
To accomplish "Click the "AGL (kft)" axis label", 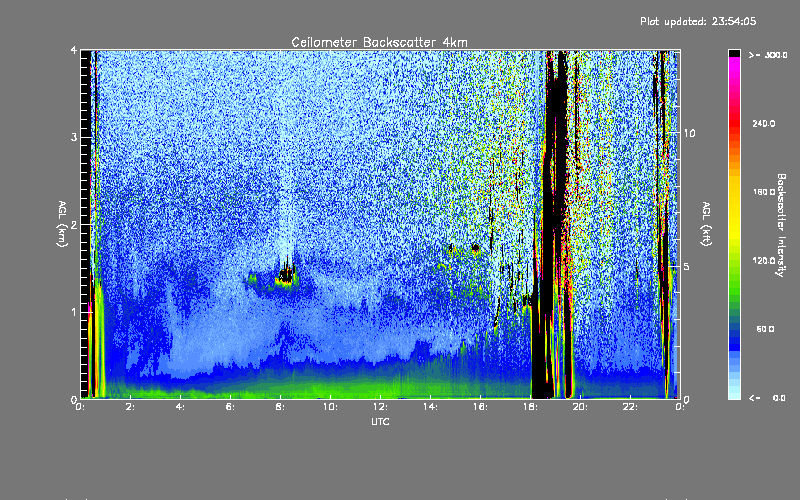I will tap(706, 224).
